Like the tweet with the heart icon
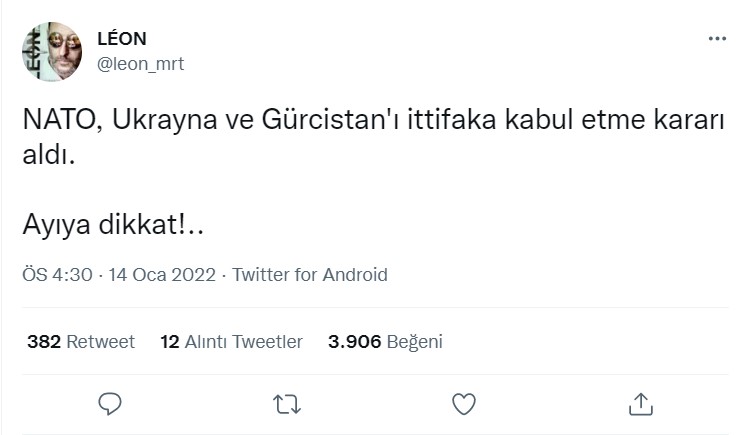This screenshot has width=745, height=435. [x=463, y=403]
